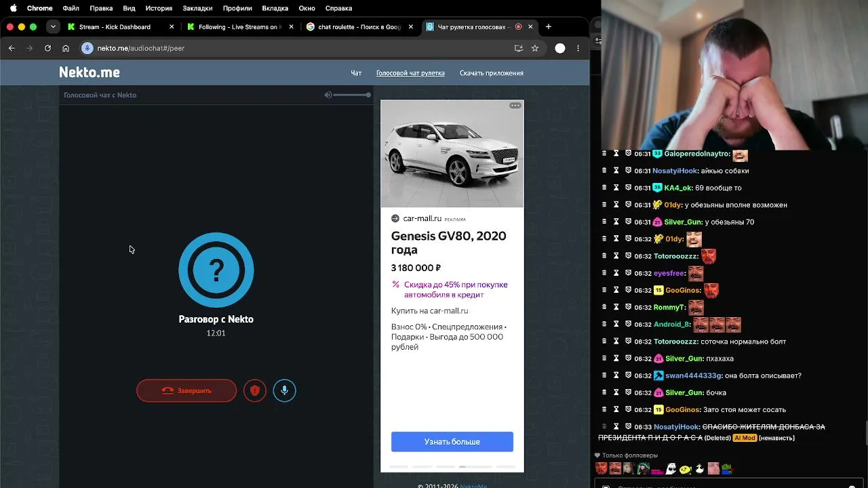The width and height of the screenshot is (868, 488).
Task: Click the "Разговор с Nekto" heading
Action: 216,319
